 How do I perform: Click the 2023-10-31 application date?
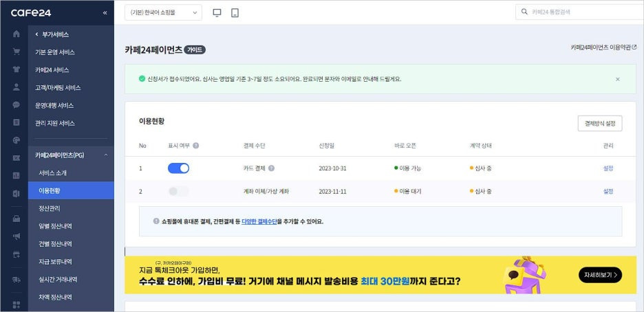(332, 168)
